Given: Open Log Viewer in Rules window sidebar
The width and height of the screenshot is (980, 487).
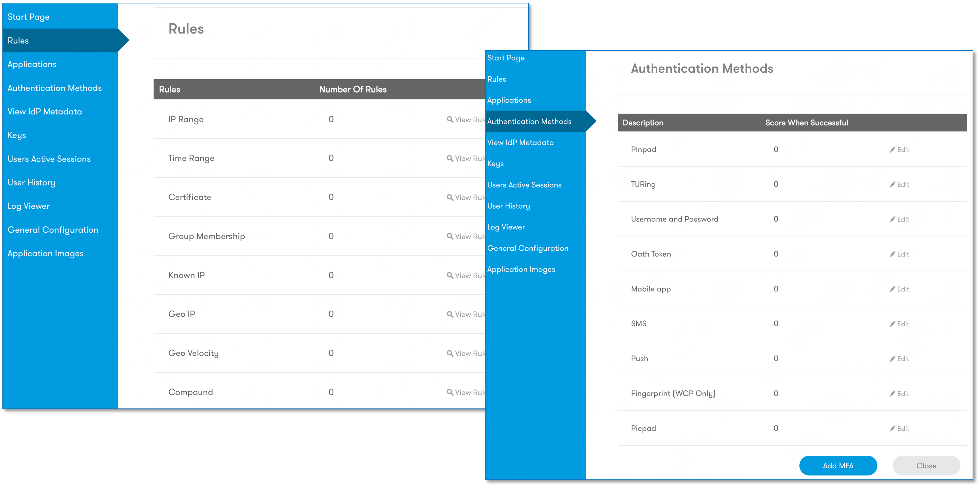Looking at the screenshot, I should [x=28, y=206].
